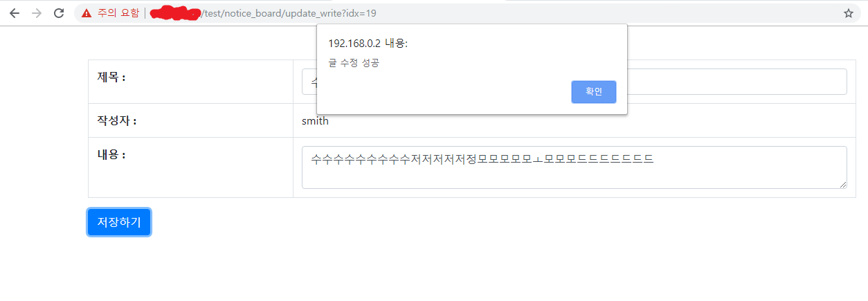Screen dimensions: 868x301
Task: Go back using the browser back arrow
Action: tap(15, 13)
